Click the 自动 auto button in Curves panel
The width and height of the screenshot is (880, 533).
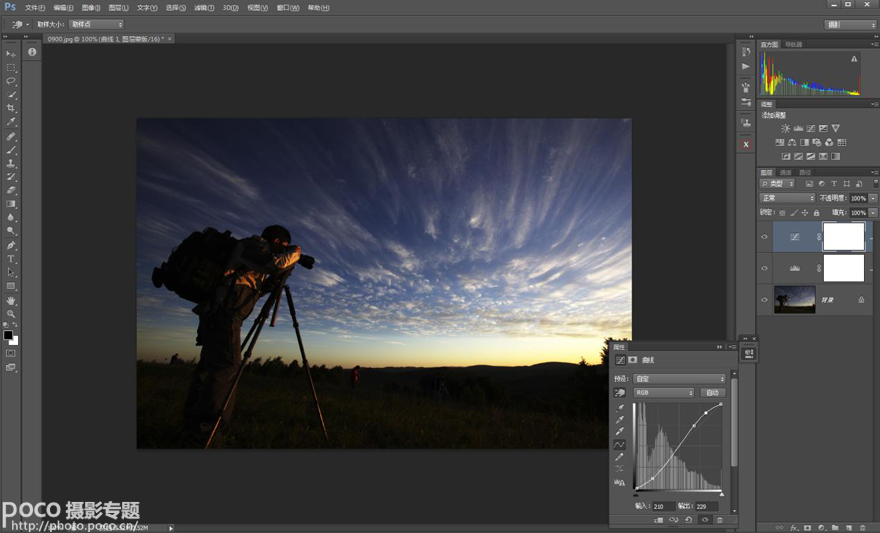click(x=712, y=393)
